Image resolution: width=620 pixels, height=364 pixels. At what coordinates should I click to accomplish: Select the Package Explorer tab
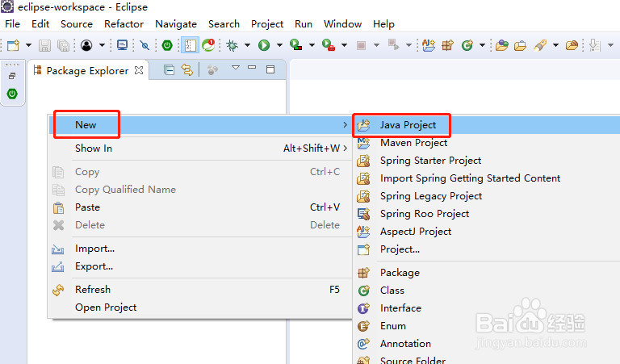87,71
